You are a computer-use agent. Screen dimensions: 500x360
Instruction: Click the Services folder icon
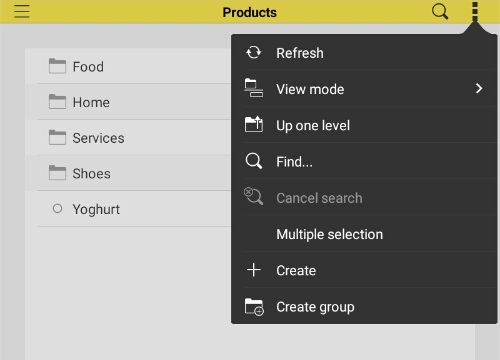57,137
